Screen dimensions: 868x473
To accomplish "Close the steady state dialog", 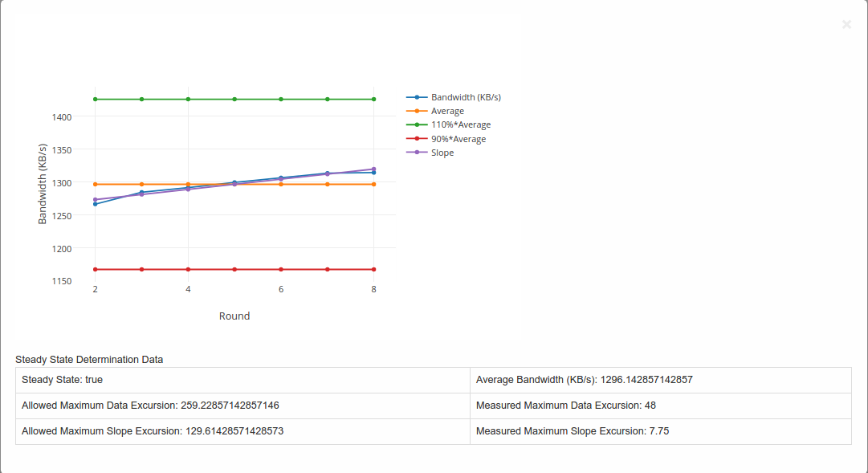I will pyautogui.click(x=846, y=25).
